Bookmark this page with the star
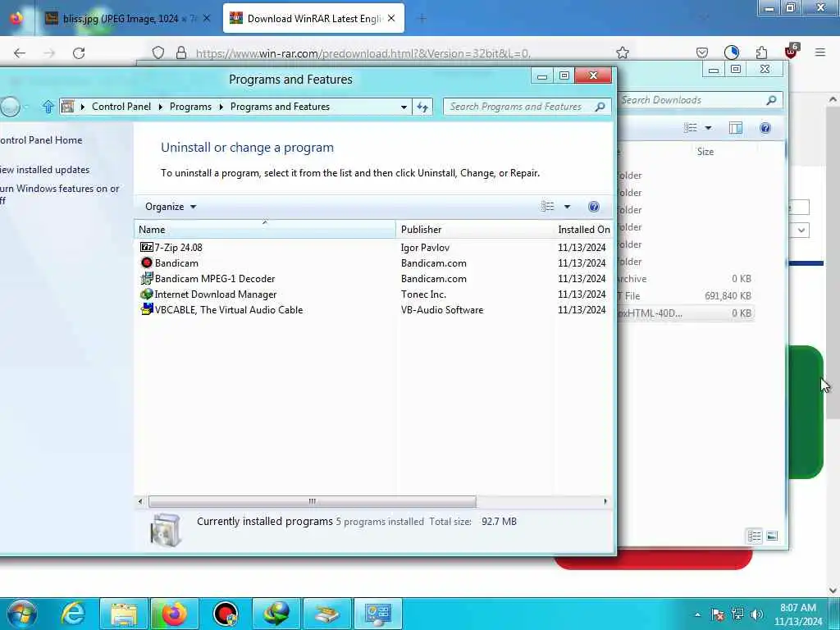 click(x=622, y=52)
